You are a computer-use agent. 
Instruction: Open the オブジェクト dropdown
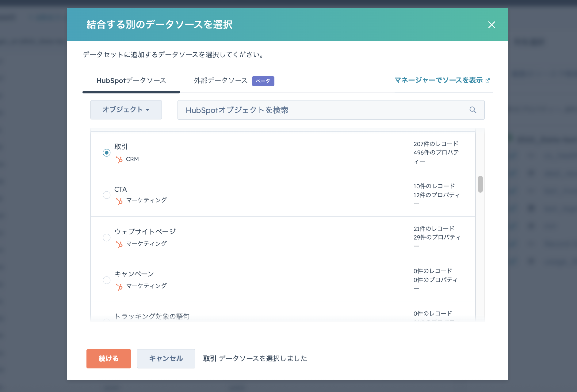coord(126,110)
